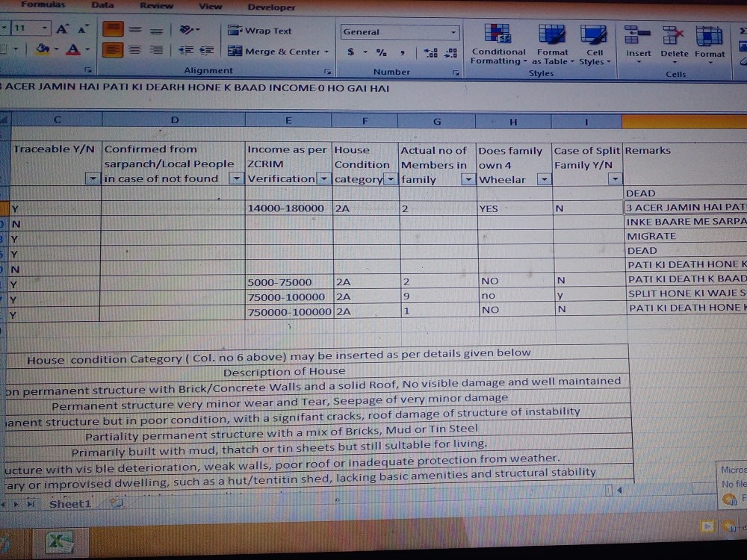Open Income as per ZCRIM filter dropdown
The height and width of the screenshot is (560, 747).
323,179
